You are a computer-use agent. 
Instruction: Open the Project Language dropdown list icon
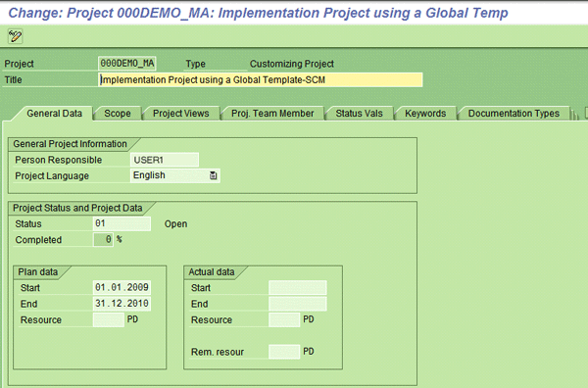point(213,175)
